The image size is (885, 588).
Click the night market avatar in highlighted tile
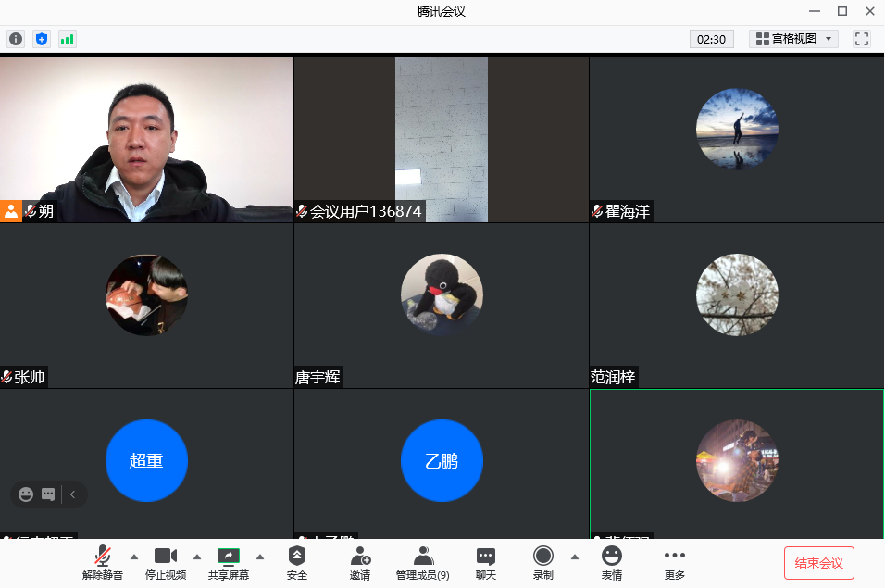(x=737, y=460)
